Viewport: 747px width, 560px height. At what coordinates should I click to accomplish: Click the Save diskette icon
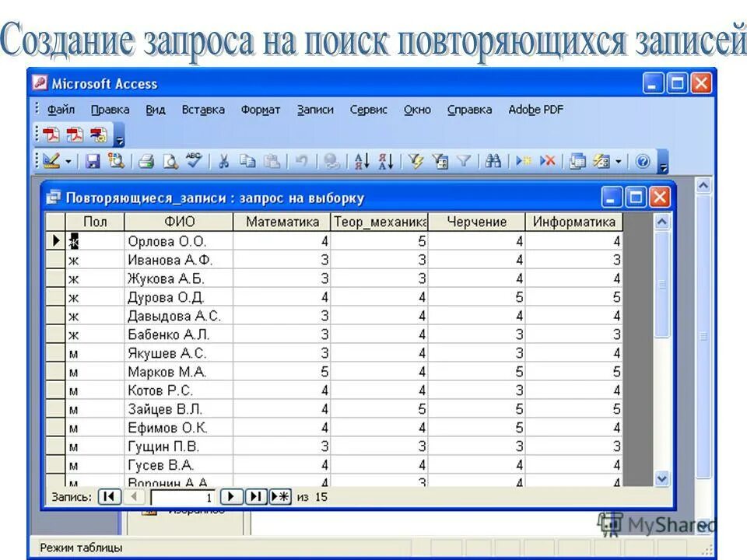pos(93,162)
